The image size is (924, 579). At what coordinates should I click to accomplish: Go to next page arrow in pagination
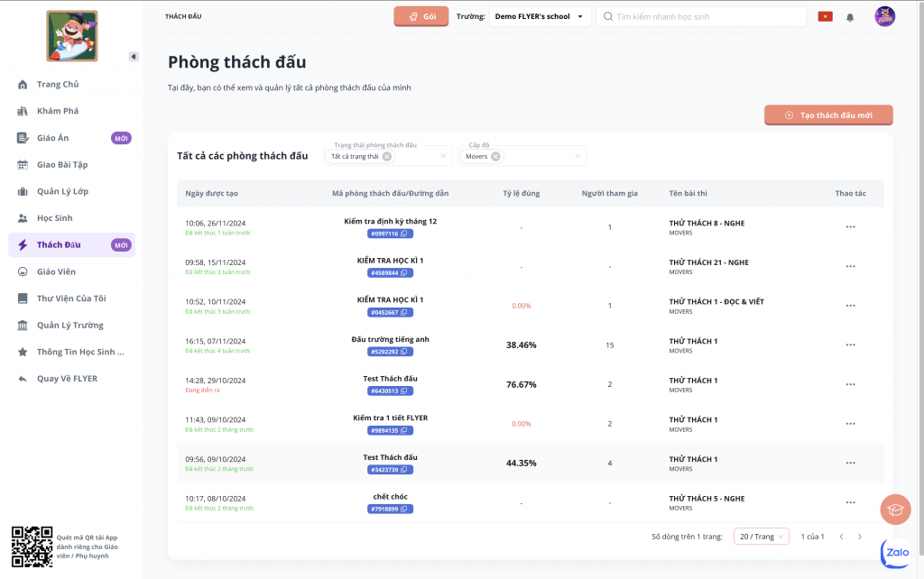tap(863, 537)
